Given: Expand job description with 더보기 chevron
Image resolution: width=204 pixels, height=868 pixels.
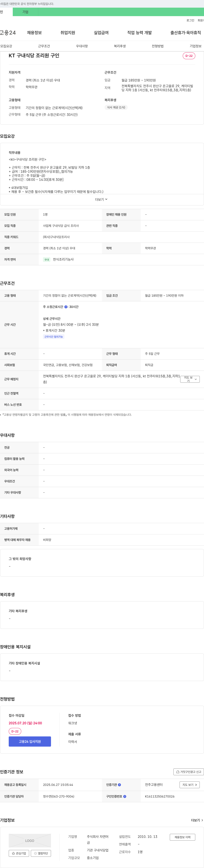Looking at the screenshot, I should 102,199.
